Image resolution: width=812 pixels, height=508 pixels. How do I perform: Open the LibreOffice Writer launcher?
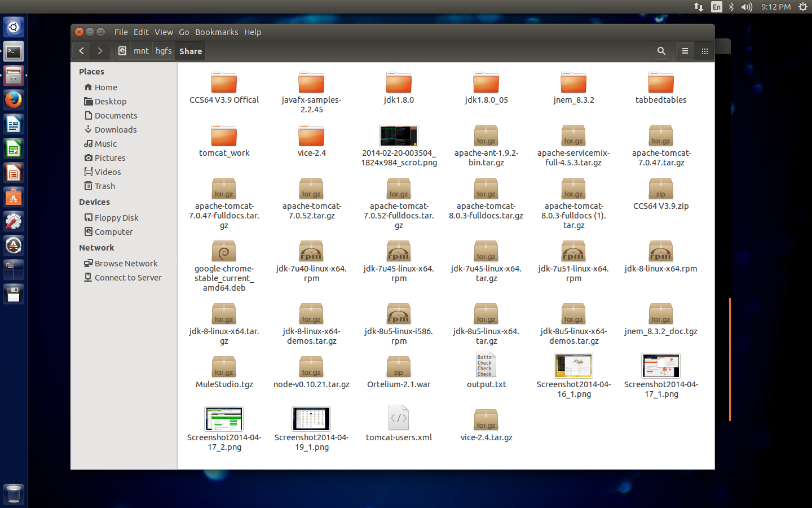pyautogui.click(x=14, y=124)
